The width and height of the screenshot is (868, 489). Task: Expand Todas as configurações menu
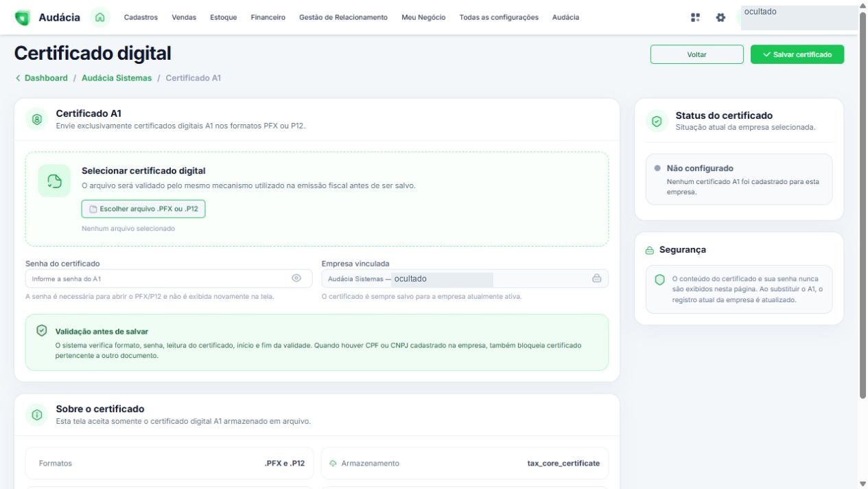[499, 17]
